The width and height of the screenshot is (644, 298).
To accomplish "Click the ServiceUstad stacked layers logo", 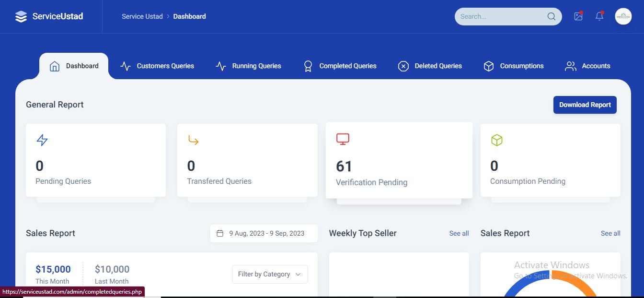I will click(x=21, y=17).
